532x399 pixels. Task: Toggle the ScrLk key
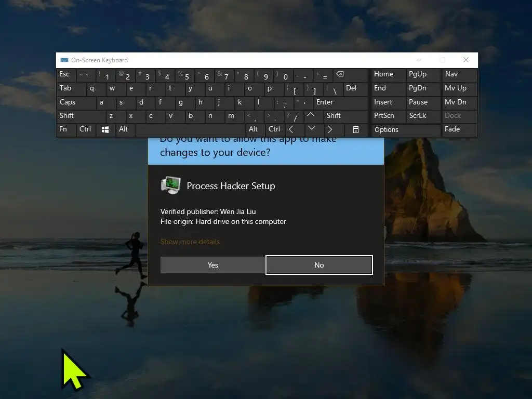click(423, 116)
